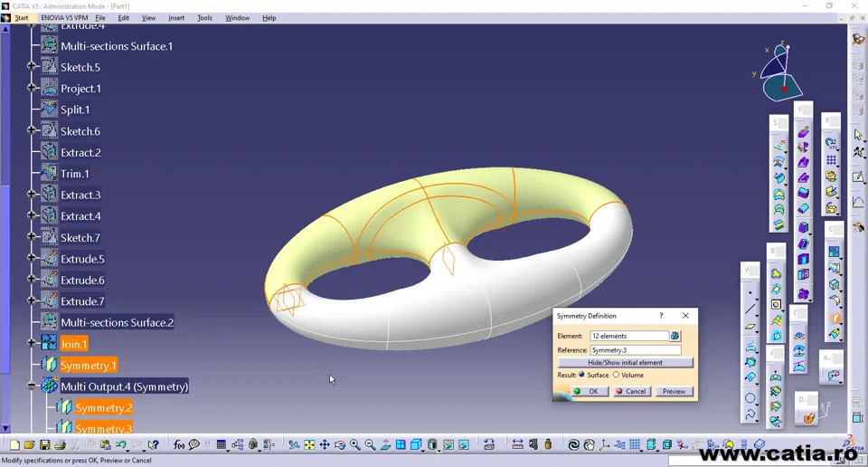
Task: Open the Insert menu
Action: [176, 18]
